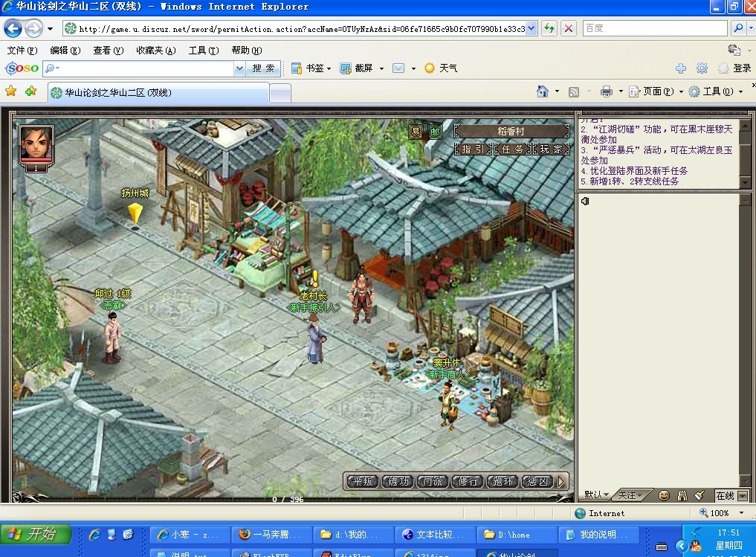Open a new blank browser tab

point(280,93)
